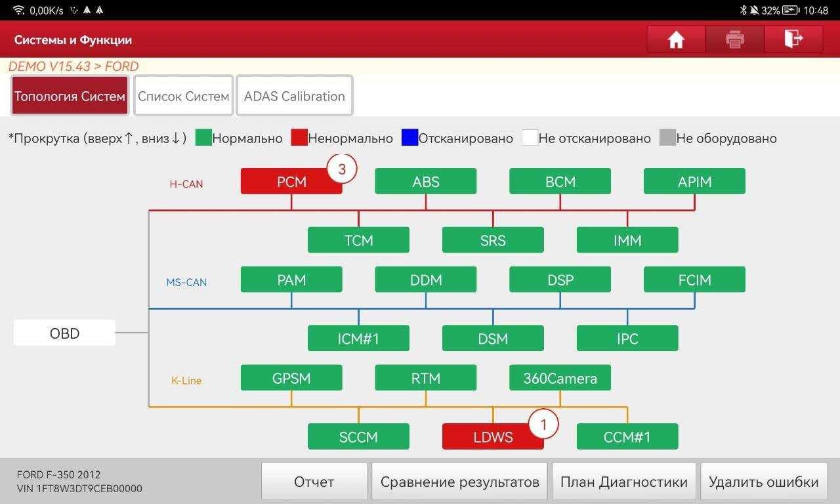Viewport: 840px width, 504px height.
Task: Select the BCM module node
Action: pos(560,182)
